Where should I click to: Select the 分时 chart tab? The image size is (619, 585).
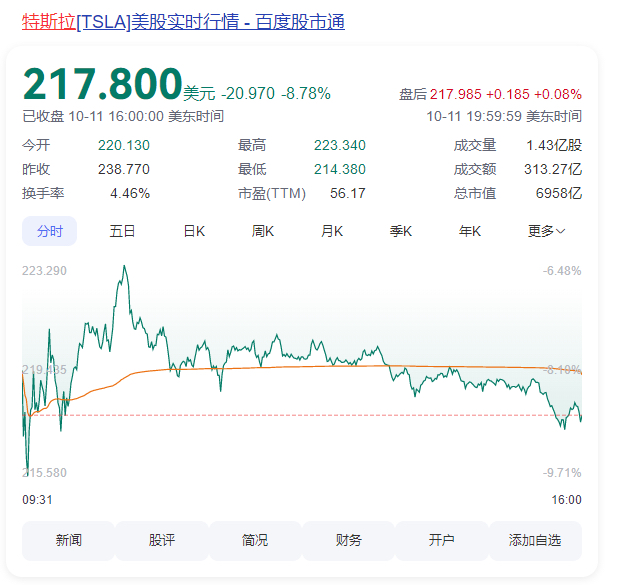tap(49, 231)
